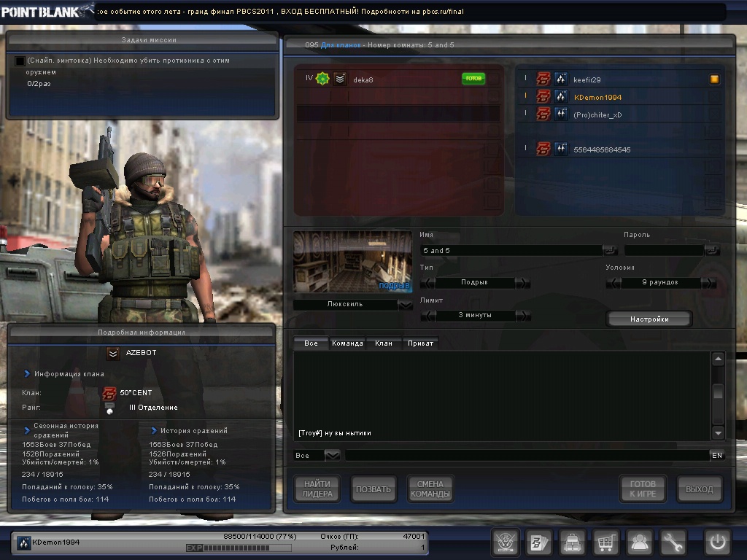Open the Люксвиль map dropdown arrow
Screen dimensions: 747x560
coord(405,305)
